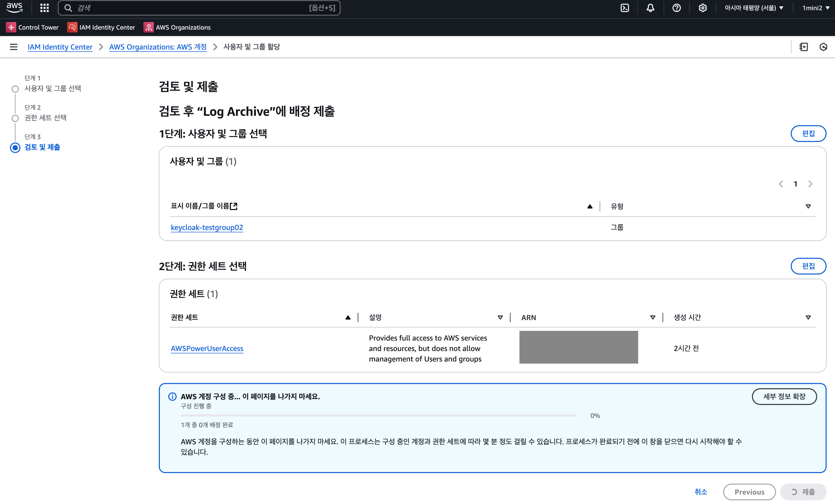The image size is (835, 504).
Task: Click the configuration progress bar
Action: click(378, 415)
